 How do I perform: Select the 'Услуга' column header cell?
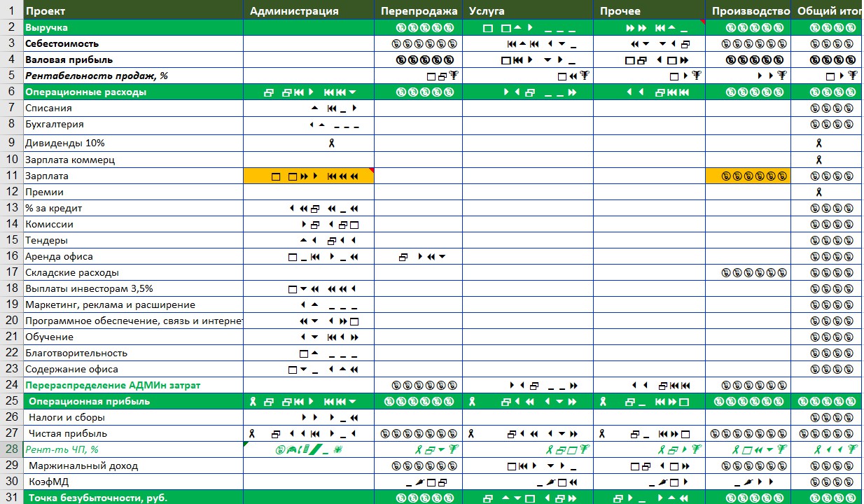coord(528,10)
